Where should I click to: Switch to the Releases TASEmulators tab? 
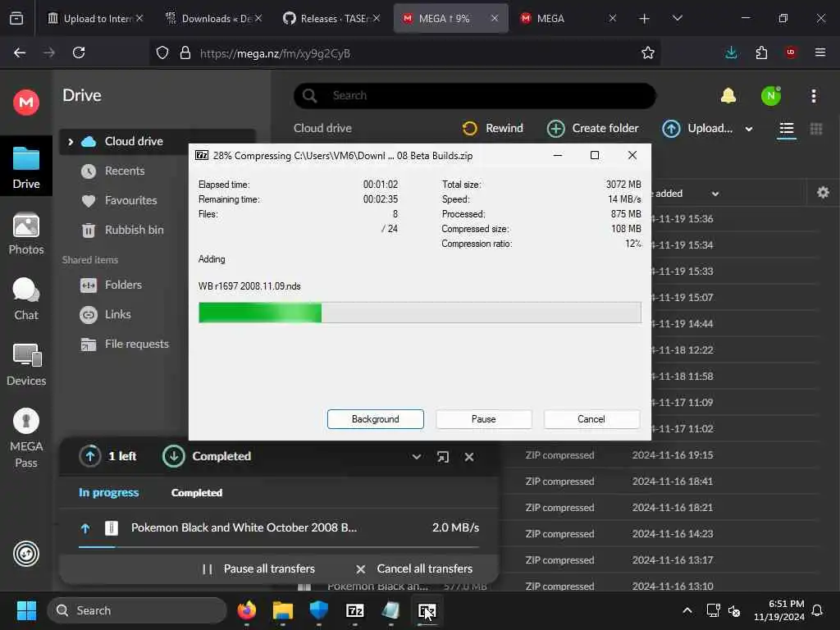(332, 19)
